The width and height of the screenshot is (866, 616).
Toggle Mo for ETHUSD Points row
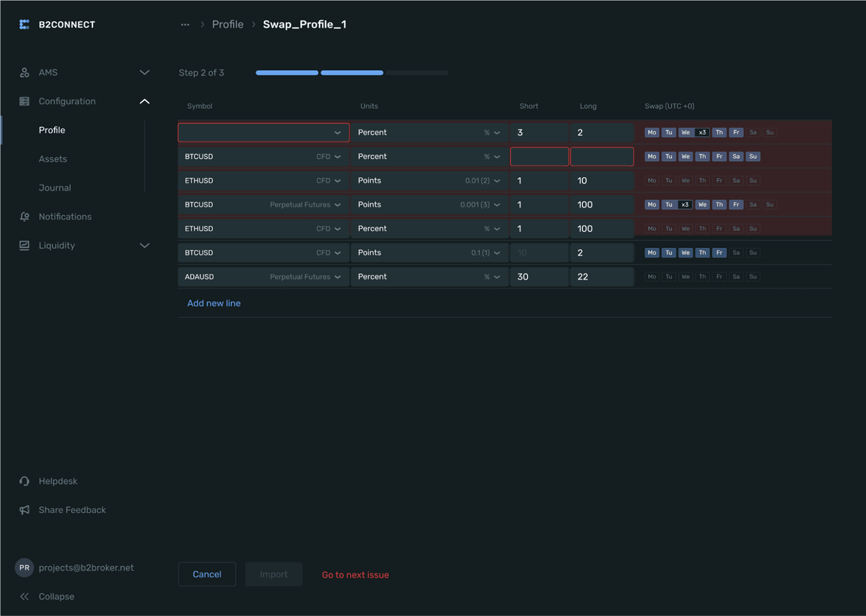[652, 181]
